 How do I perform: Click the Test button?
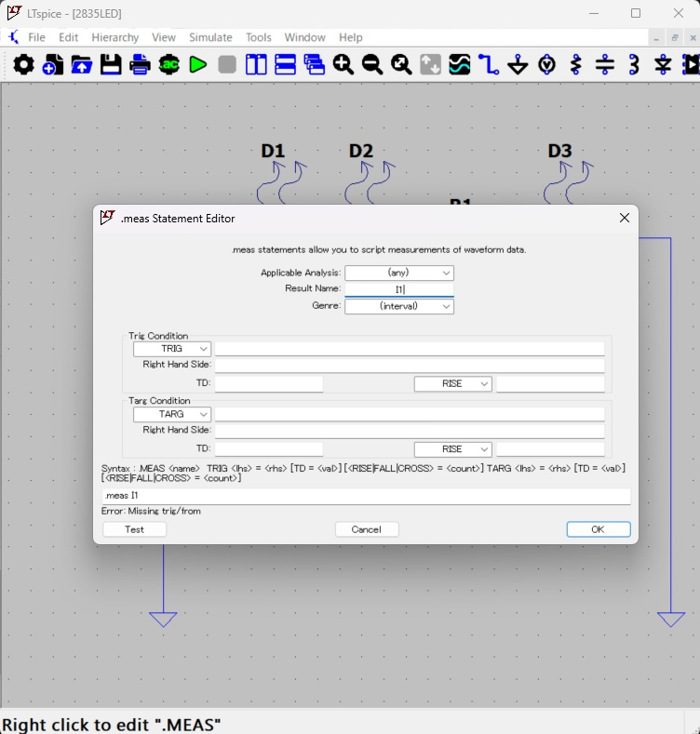click(134, 529)
